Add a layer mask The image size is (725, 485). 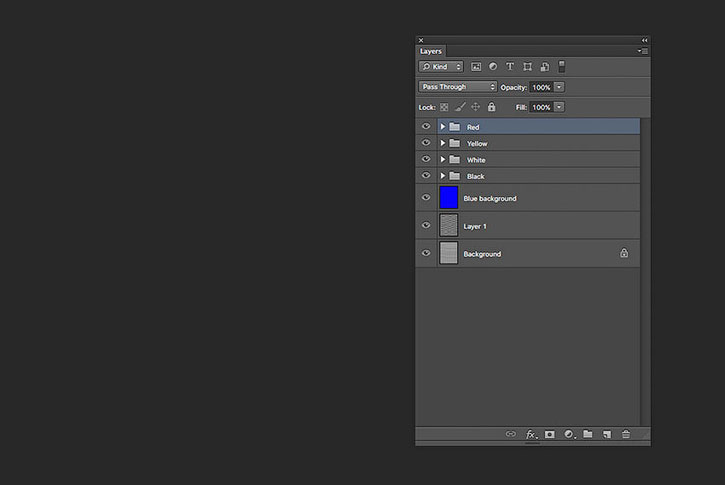click(549, 434)
